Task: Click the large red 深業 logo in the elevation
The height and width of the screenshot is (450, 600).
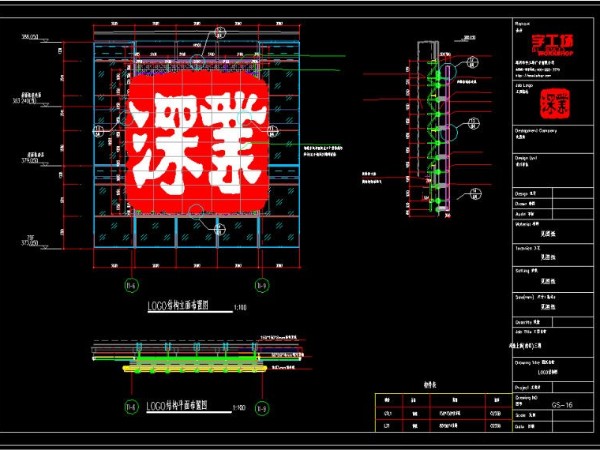Action: pos(198,142)
